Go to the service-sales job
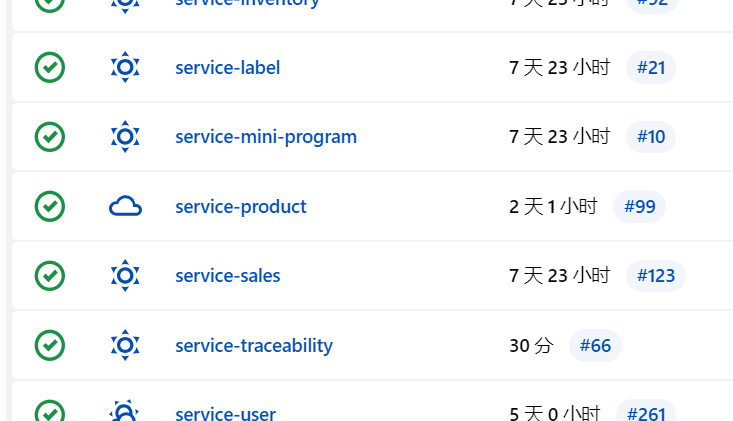733x421 pixels. tap(227, 276)
